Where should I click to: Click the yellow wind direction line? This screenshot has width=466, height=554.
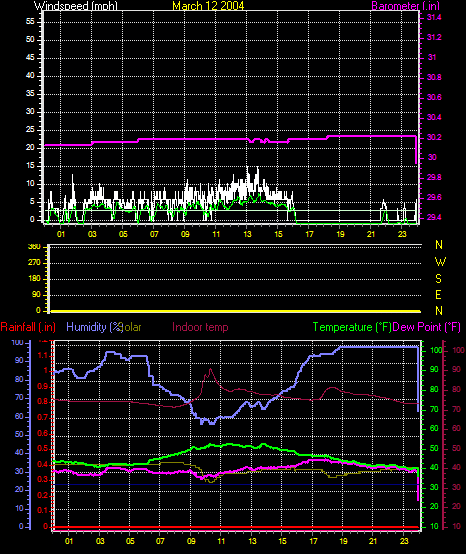click(x=236, y=311)
